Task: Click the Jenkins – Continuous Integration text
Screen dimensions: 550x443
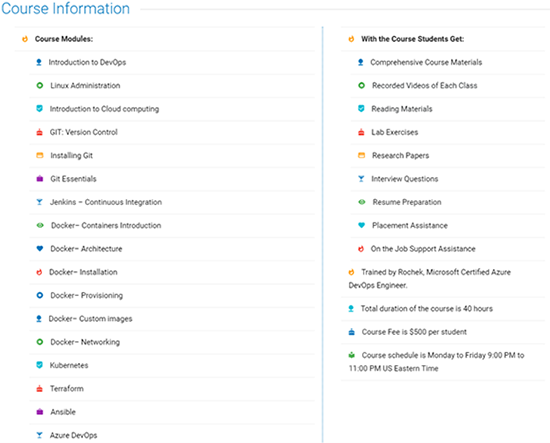Action: click(x=106, y=202)
